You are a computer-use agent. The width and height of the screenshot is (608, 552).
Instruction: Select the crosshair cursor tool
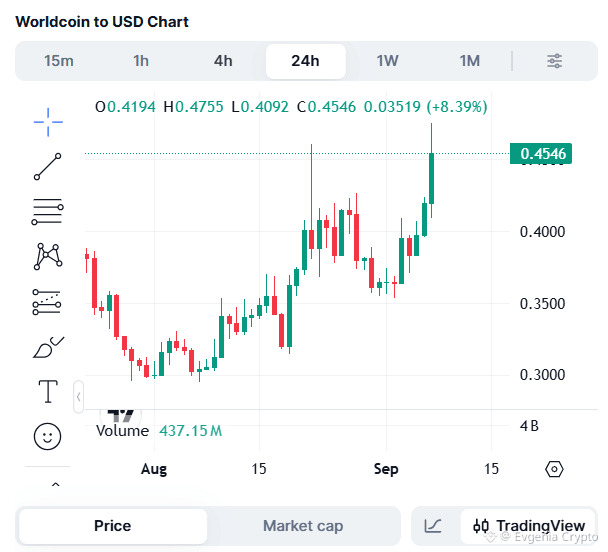point(48,122)
